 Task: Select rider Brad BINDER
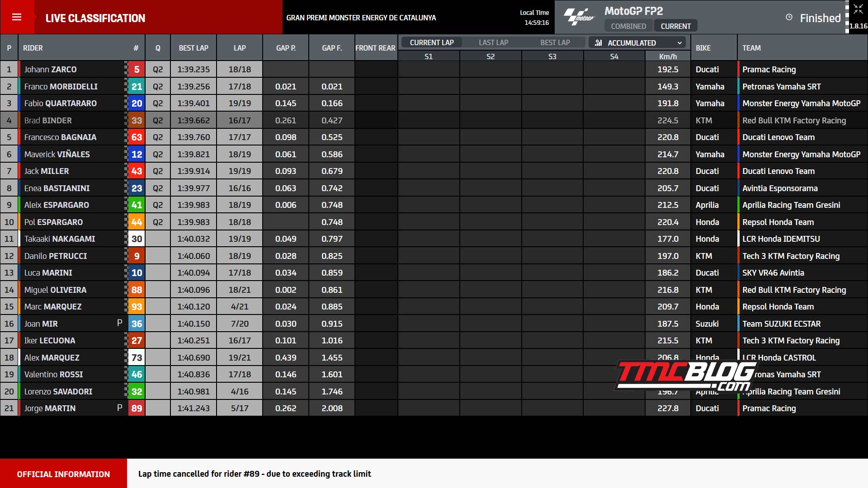tap(48, 120)
